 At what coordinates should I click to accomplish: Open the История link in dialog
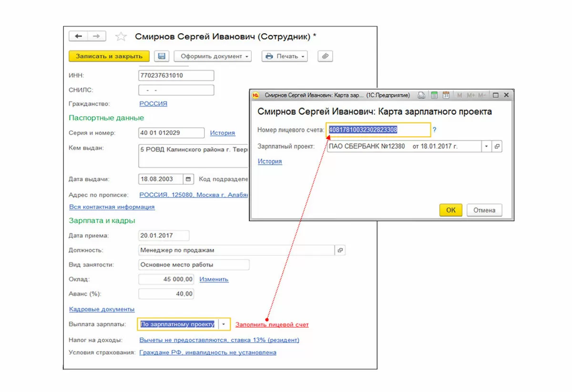tap(270, 161)
